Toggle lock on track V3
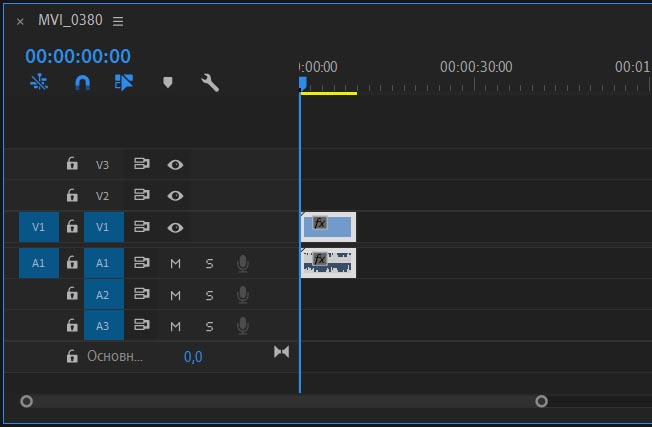Screen dimensions: 652x427 [72, 163]
